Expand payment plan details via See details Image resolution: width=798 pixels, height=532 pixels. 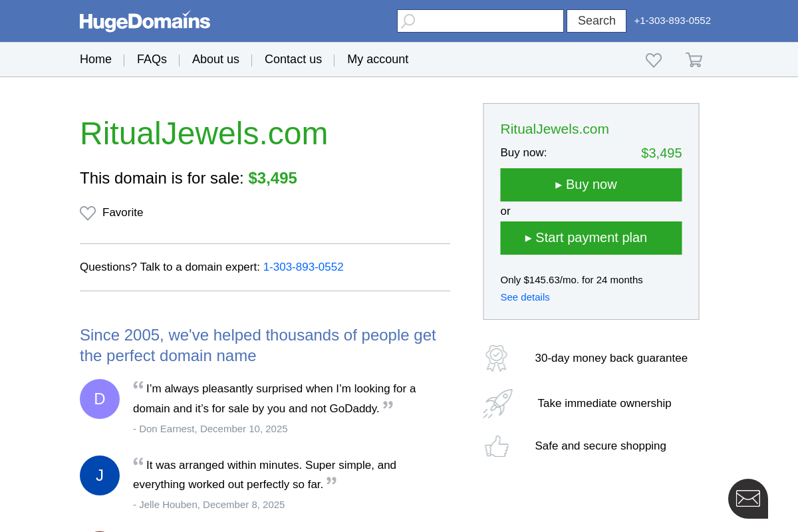tap(525, 297)
